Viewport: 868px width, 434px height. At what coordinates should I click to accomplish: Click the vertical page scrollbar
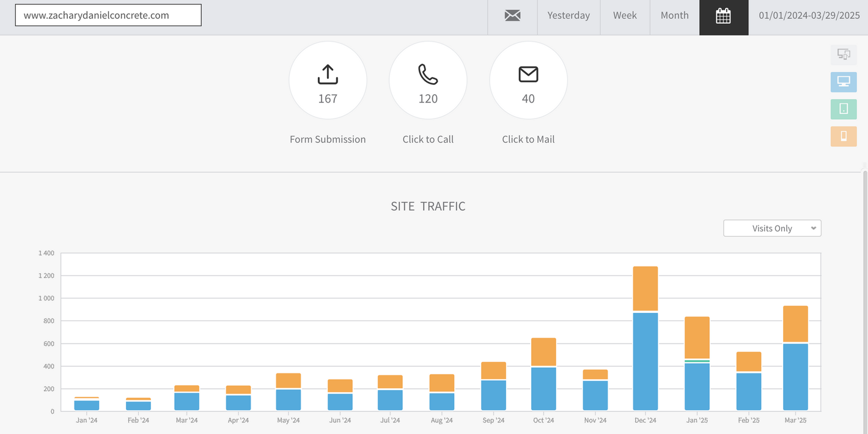[864, 300]
